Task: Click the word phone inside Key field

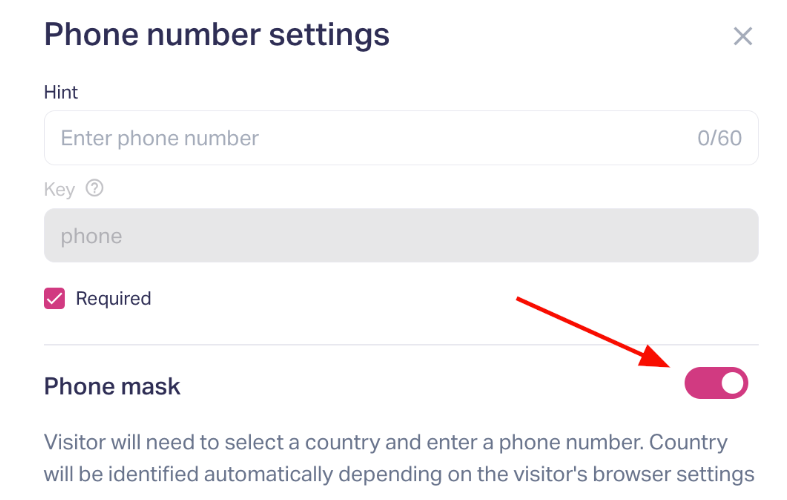Action: pos(91,237)
